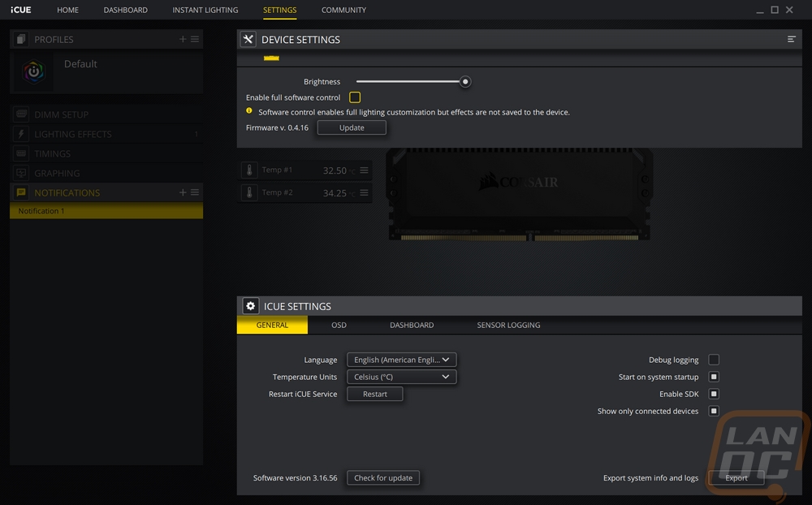Toggle Show only connected devices
Screen dimensions: 812x505
pyautogui.click(x=714, y=411)
